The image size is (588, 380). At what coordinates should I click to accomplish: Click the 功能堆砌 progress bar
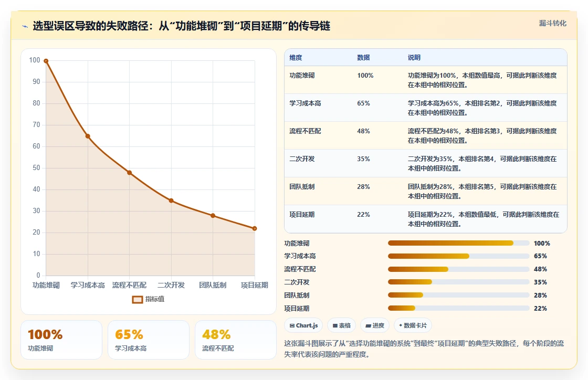[458, 243]
